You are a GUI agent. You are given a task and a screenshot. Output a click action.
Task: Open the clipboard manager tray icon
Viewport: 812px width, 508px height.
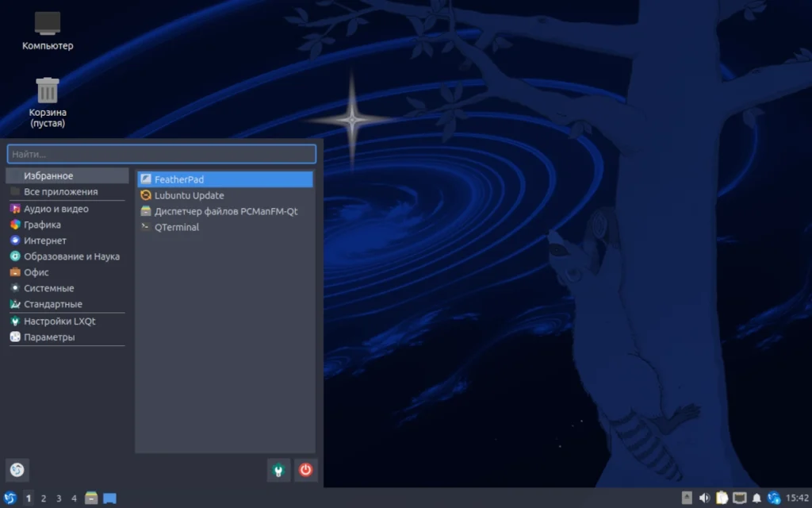(722, 498)
